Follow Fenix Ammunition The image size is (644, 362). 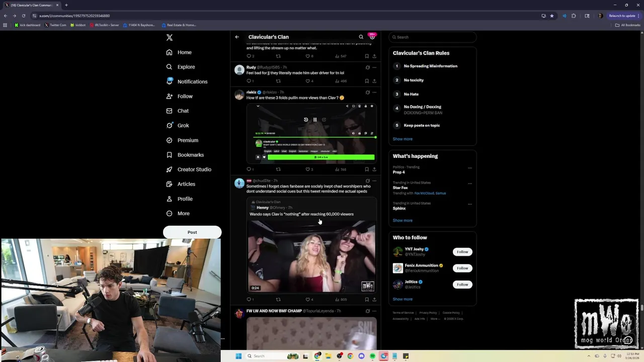(462, 268)
